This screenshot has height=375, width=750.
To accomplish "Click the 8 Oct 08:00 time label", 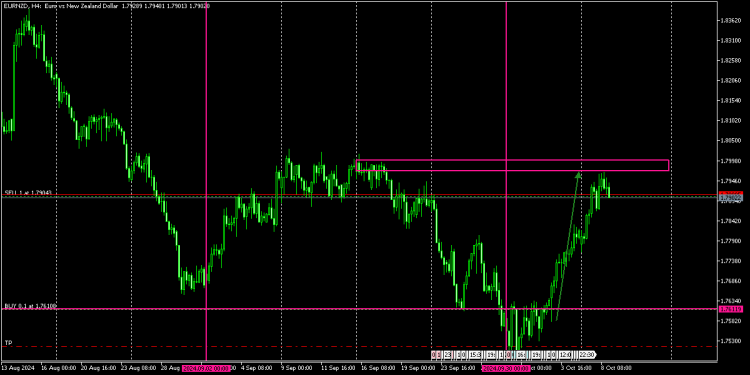I will pyautogui.click(x=616, y=368).
